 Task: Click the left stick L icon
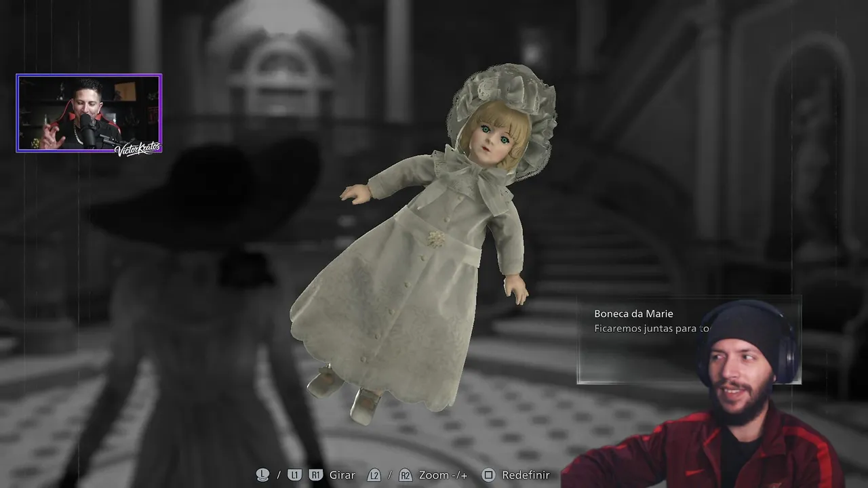pyautogui.click(x=262, y=475)
